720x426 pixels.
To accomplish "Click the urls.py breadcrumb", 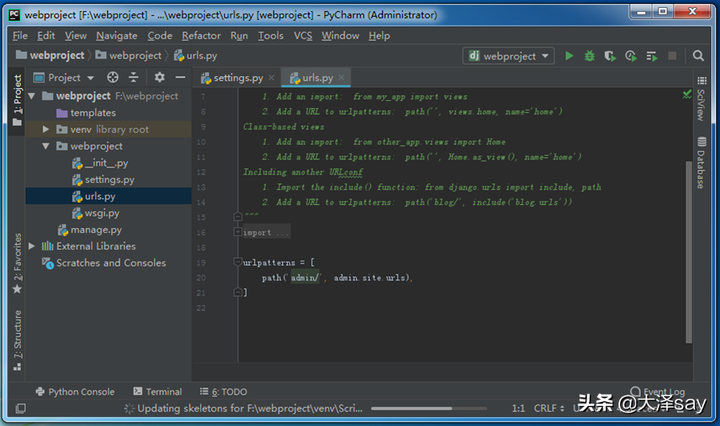I will click(x=196, y=56).
